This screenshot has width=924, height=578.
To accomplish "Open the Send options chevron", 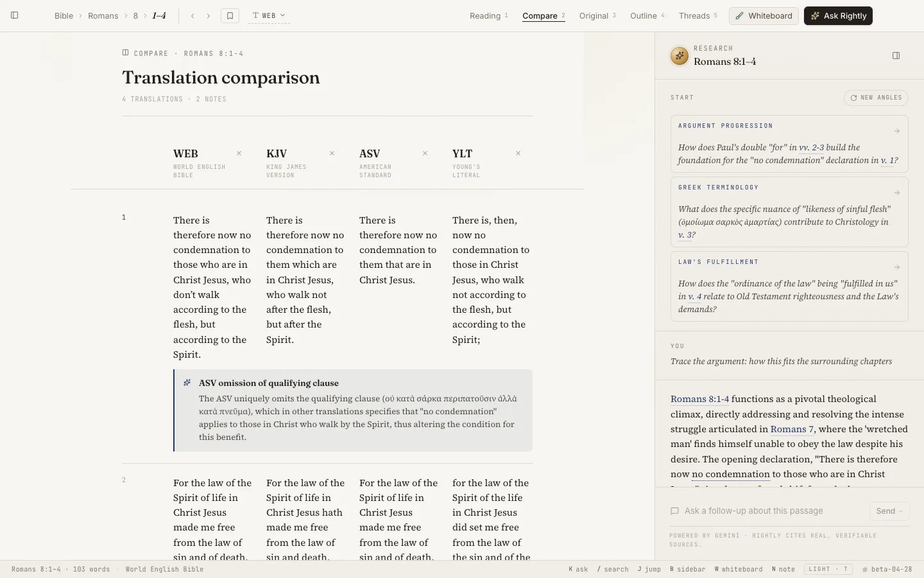I will click(x=901, y=511).
